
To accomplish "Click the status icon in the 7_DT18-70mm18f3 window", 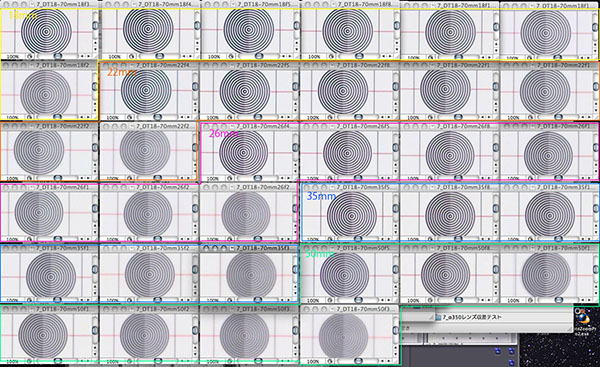I will point(29,57).
